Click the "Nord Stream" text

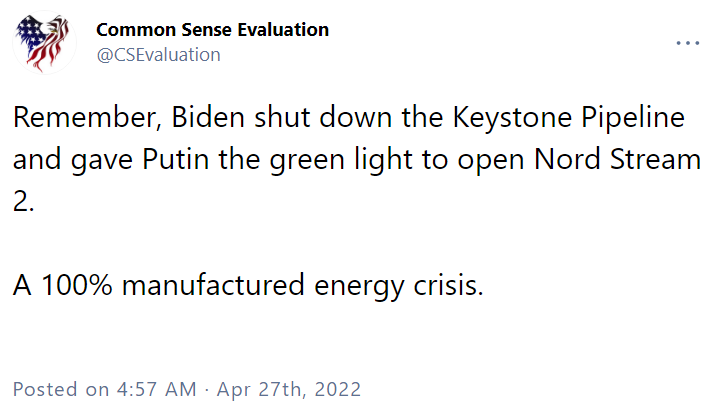pos(617,159)
